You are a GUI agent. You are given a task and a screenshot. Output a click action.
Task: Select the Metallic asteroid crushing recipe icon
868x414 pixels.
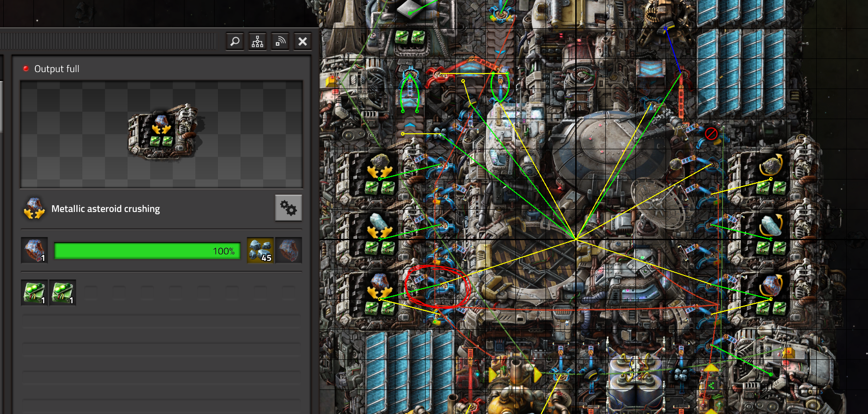pyautogui.click(x=34, y=209)
